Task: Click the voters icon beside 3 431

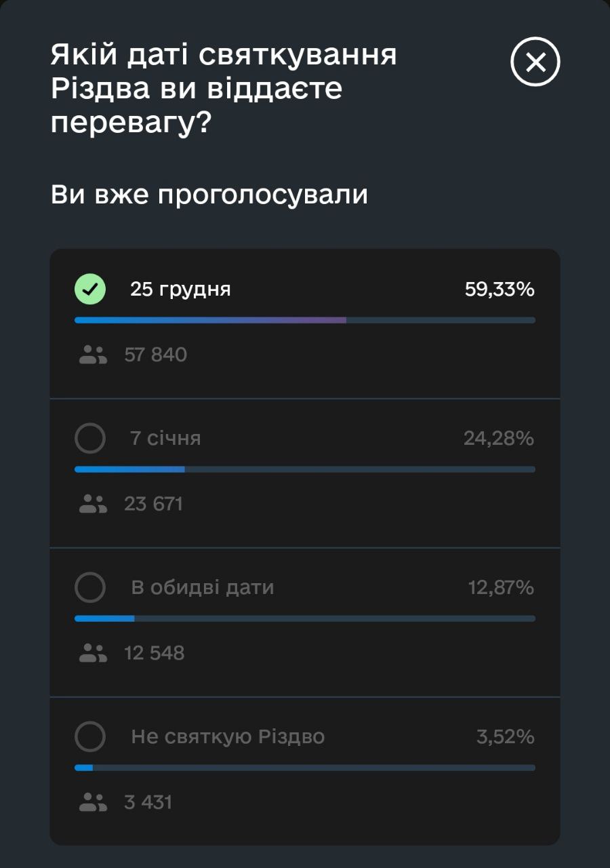Action: (x=93, y=802)
